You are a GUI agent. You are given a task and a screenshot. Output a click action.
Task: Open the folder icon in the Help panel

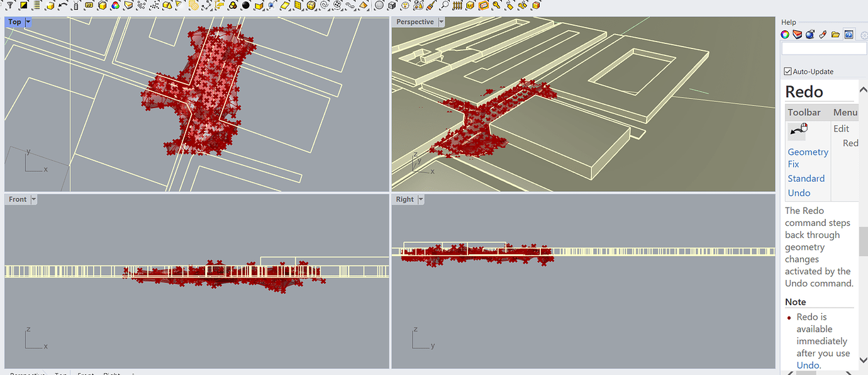click(x=835, y=34)
